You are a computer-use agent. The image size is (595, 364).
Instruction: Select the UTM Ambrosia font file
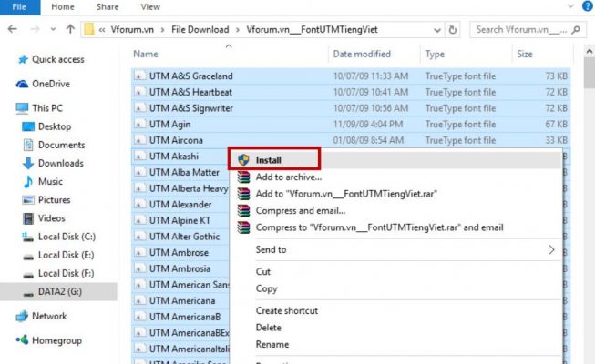click(x=180, y=268)
